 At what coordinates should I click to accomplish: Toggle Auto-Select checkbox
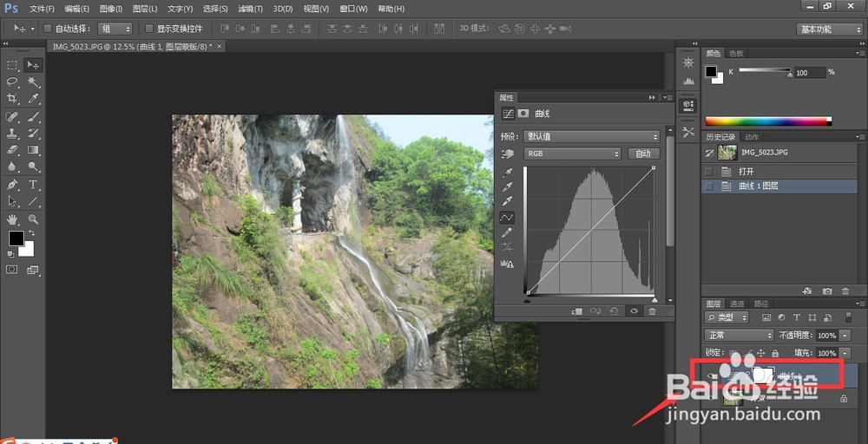pos(47,29)
